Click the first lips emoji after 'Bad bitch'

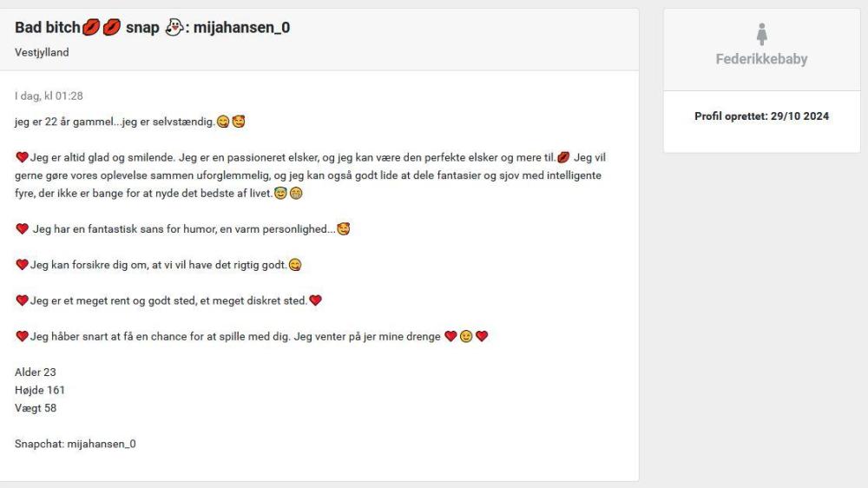(x=91, y=27)
